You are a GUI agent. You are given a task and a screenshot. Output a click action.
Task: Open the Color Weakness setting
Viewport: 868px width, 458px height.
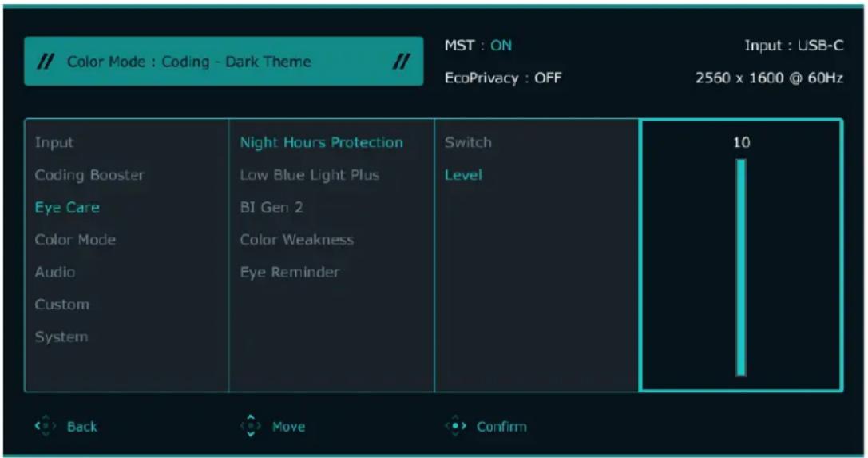click(297, 240)
